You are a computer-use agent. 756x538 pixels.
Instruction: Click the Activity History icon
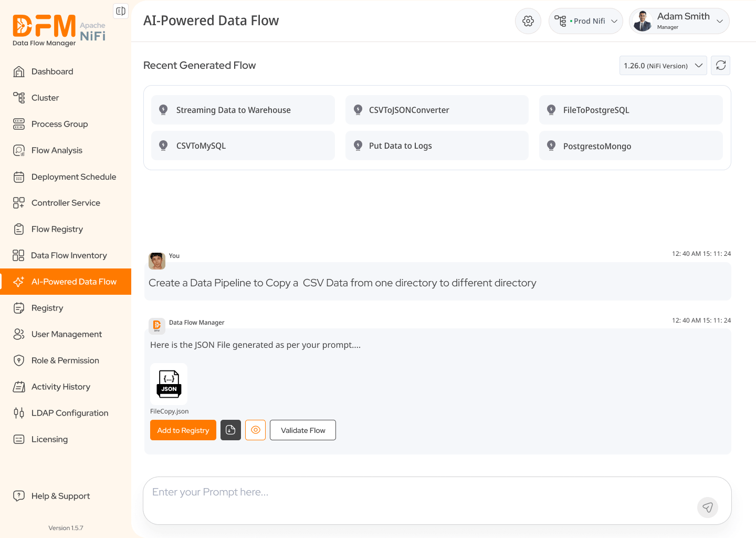coord(19,387)
